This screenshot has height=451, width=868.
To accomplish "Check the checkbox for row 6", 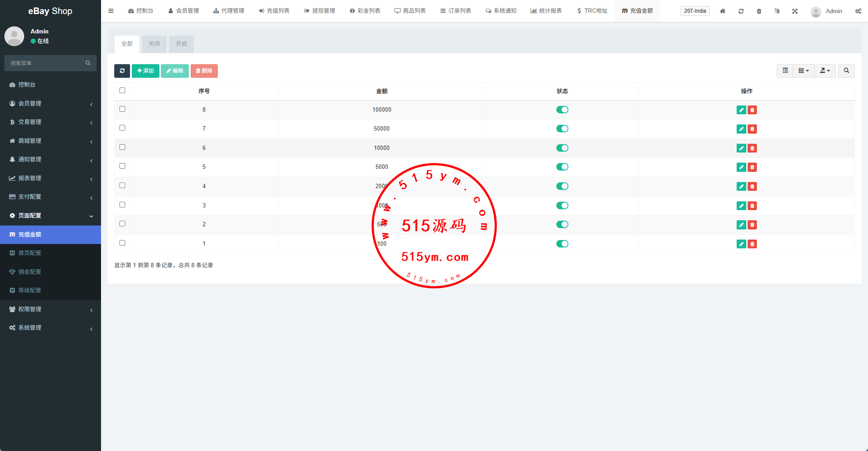I will [x=122, y=147].
